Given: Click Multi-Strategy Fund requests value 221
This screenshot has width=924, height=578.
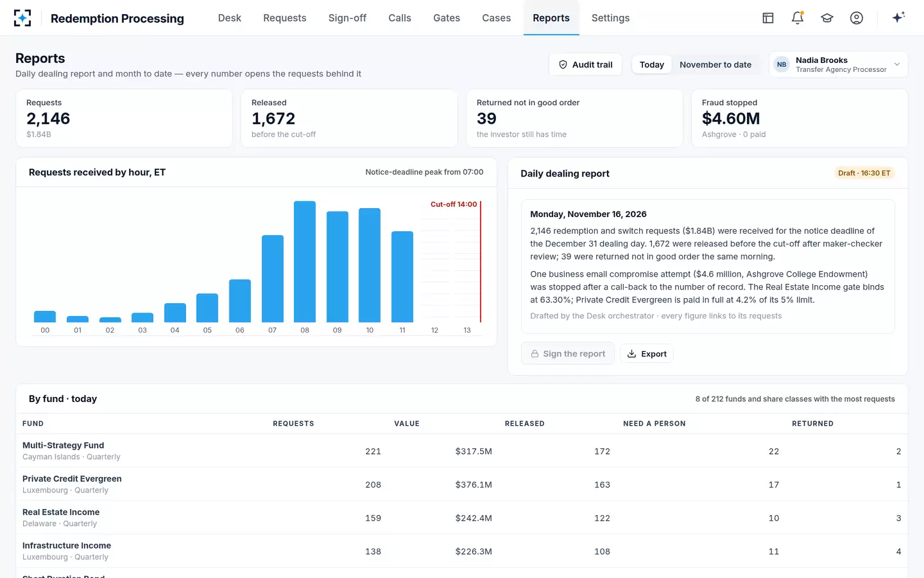Looking at the screenshot, I should pos(373,451).
